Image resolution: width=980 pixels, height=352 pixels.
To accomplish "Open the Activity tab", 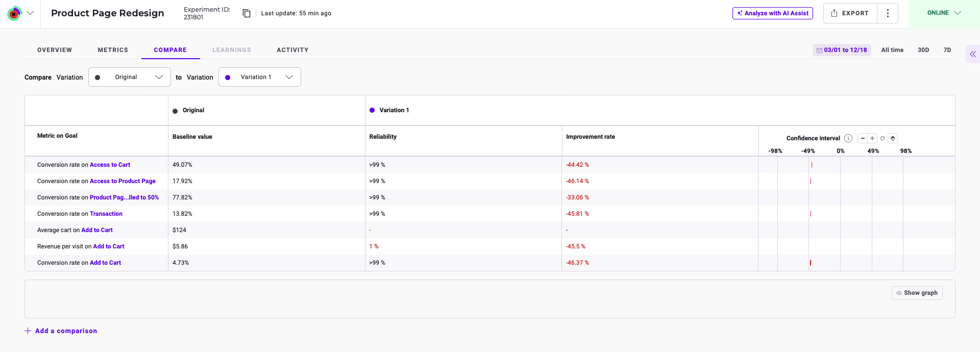I will pyautogui.click(x=292, y=50).
